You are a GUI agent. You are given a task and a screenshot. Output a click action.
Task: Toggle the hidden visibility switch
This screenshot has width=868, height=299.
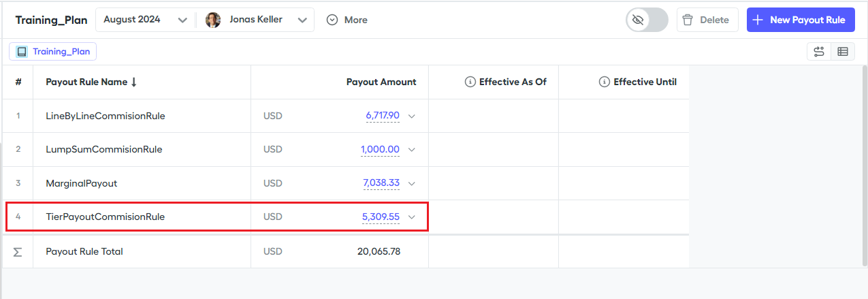tap(647, 20)
